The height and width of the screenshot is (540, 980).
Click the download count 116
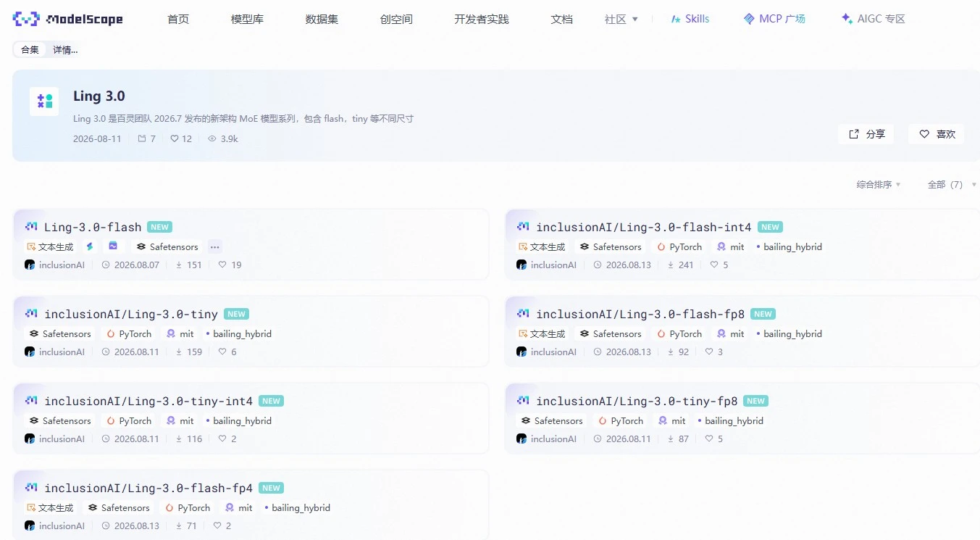coord(194,439)
